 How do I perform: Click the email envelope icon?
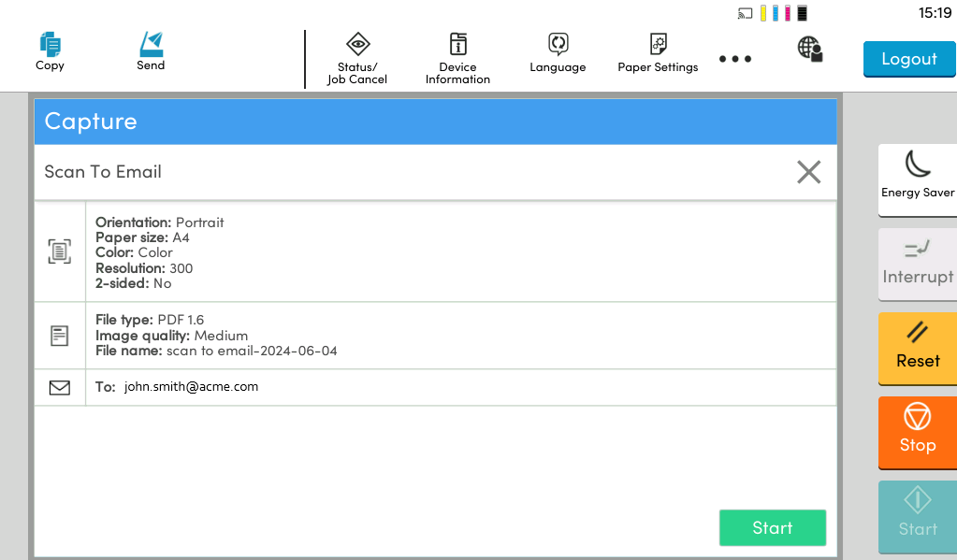pos(60,387)
